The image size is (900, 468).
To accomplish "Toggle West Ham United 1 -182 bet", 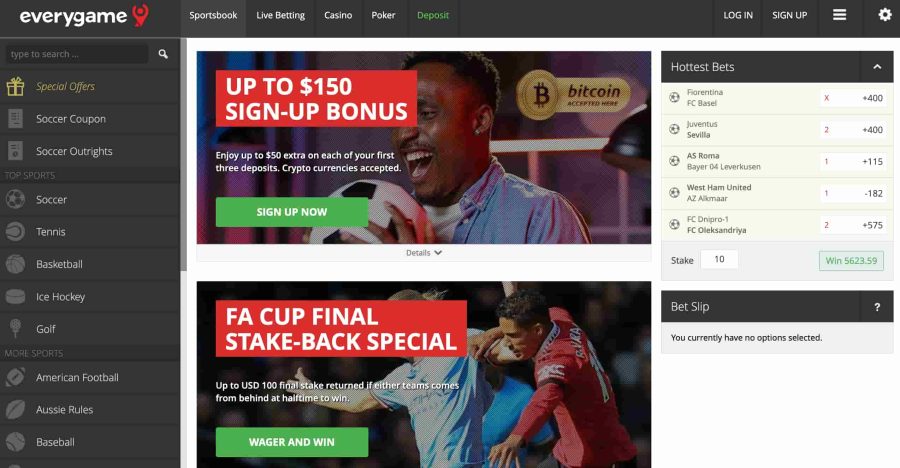I will (x=852, y=194).
